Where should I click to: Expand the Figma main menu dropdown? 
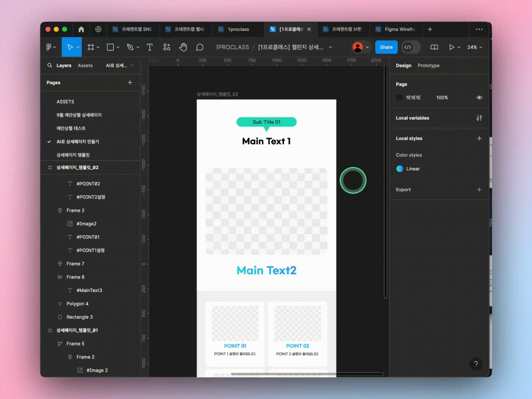51,47
